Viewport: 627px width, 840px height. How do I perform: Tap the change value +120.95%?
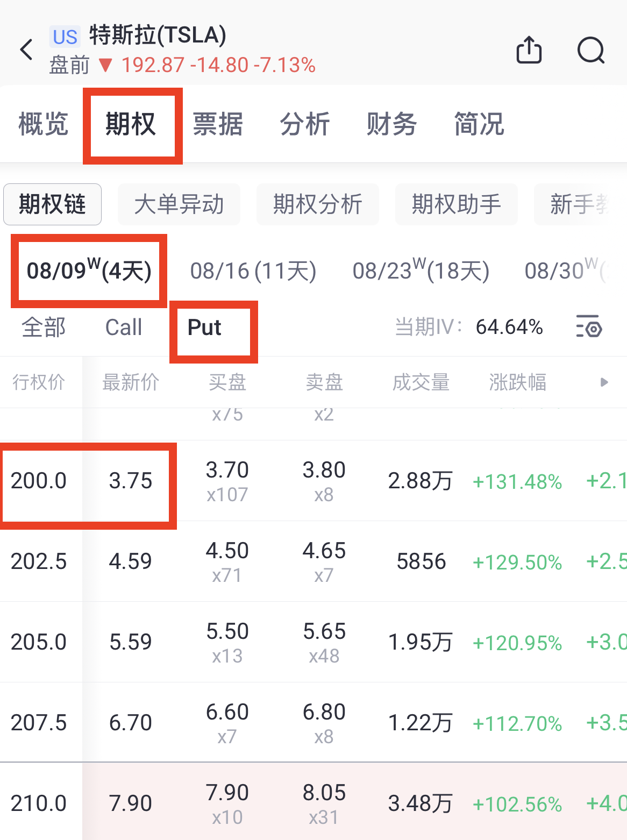coord(517,643)
